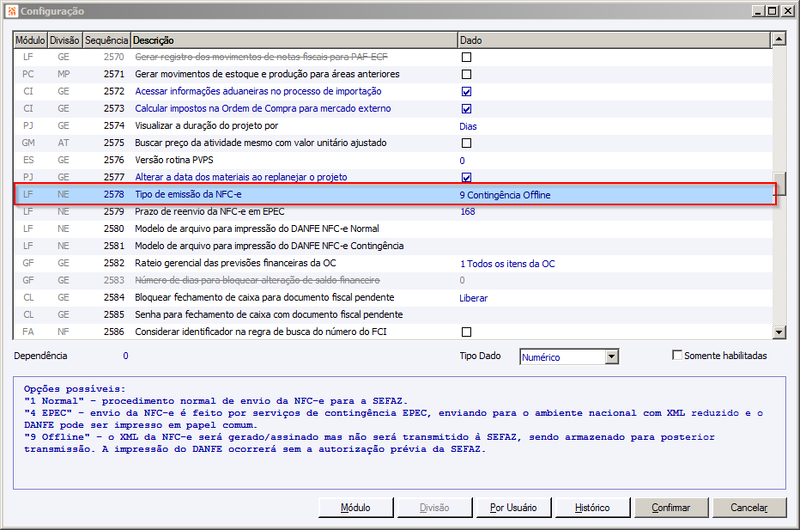Sort by the Sequência column header
800x530 pixels.
click(x=107, y=40)
